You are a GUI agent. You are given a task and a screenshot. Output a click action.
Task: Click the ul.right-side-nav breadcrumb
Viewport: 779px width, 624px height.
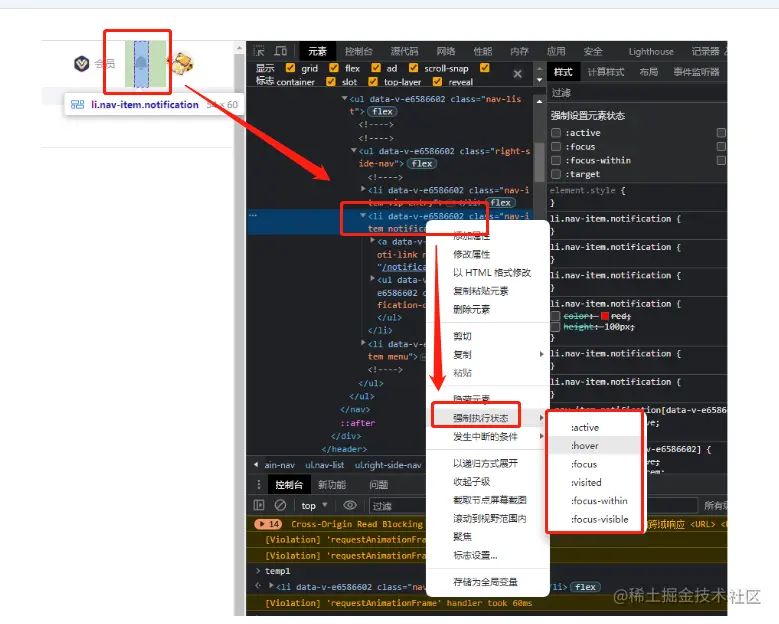coord(388,465)
